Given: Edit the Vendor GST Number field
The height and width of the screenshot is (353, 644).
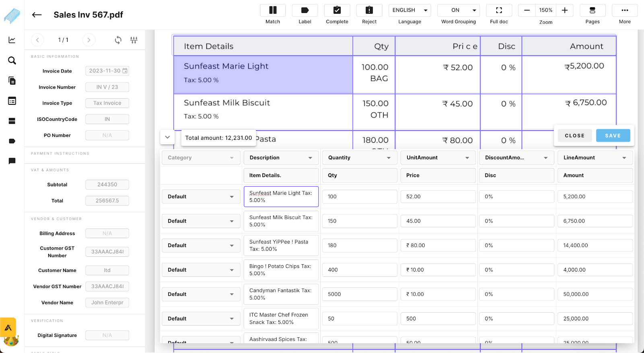Looking at the screenshot, I should click(x=107, y=287).
